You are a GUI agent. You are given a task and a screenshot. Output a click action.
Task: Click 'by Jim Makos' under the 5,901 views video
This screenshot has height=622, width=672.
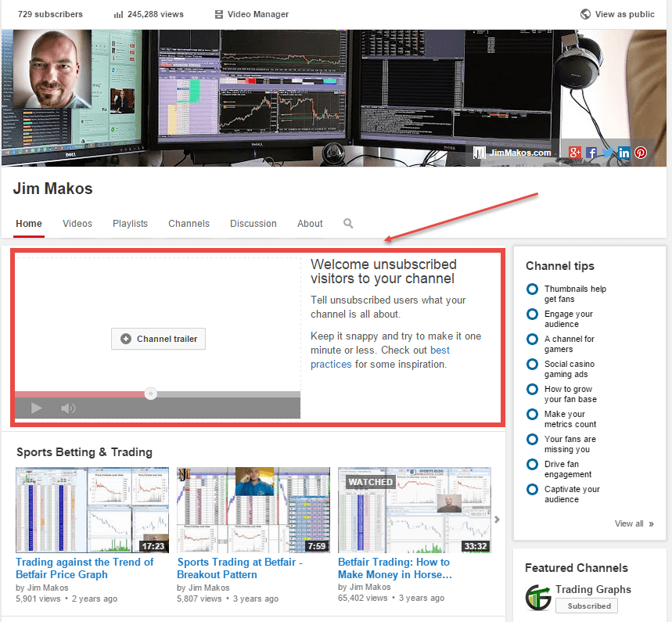(42, 588)
